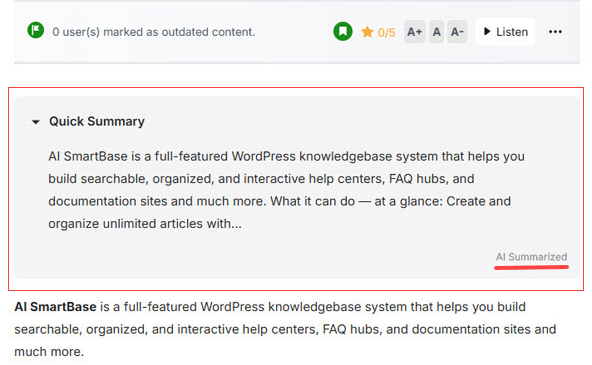592x365 pixels.
Task: Click the 0/5 rating score
Action: (x=386, y=32)
